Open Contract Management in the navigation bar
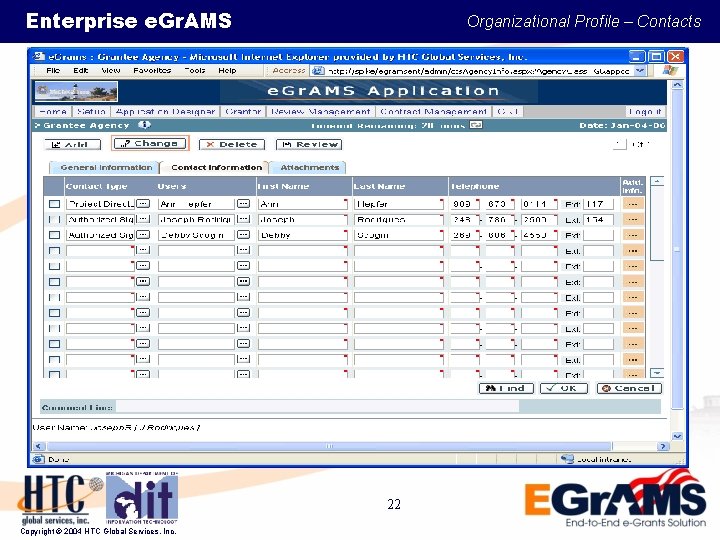720x540 pixels. [433, 112]
